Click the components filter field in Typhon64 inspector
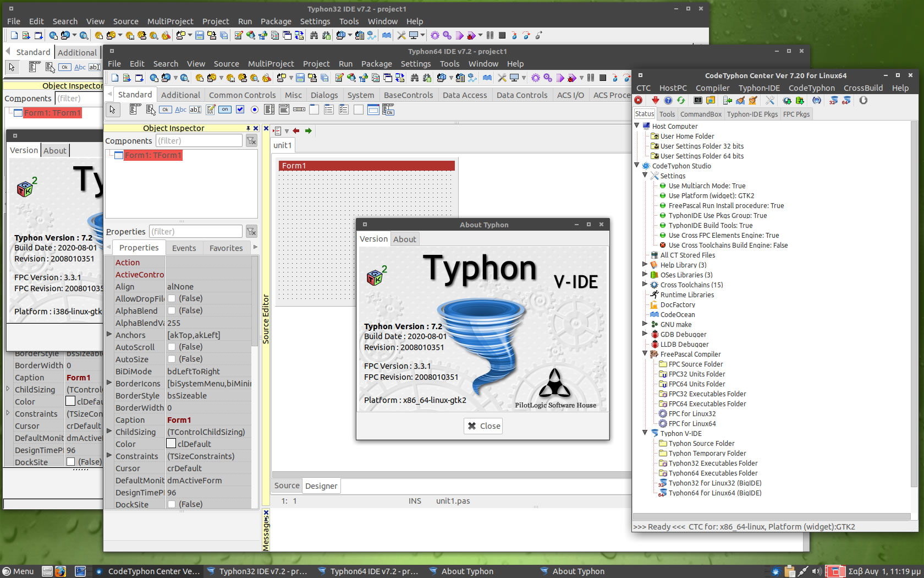 click(x=199, y=141)
